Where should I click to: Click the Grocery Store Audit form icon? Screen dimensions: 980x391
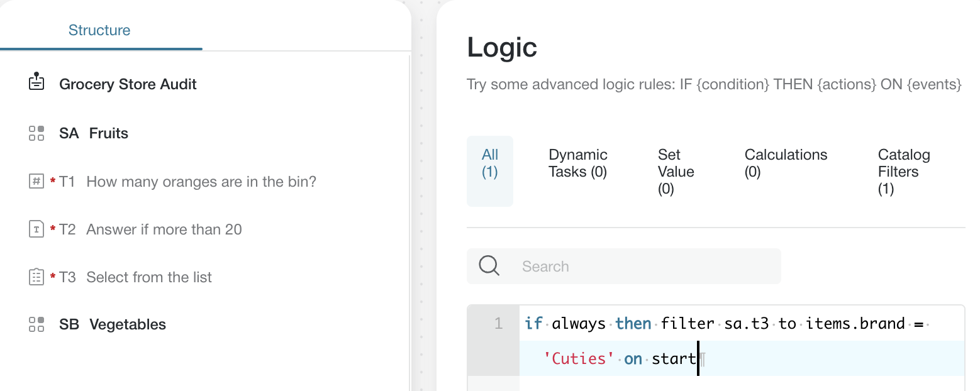tap(36, 82)
